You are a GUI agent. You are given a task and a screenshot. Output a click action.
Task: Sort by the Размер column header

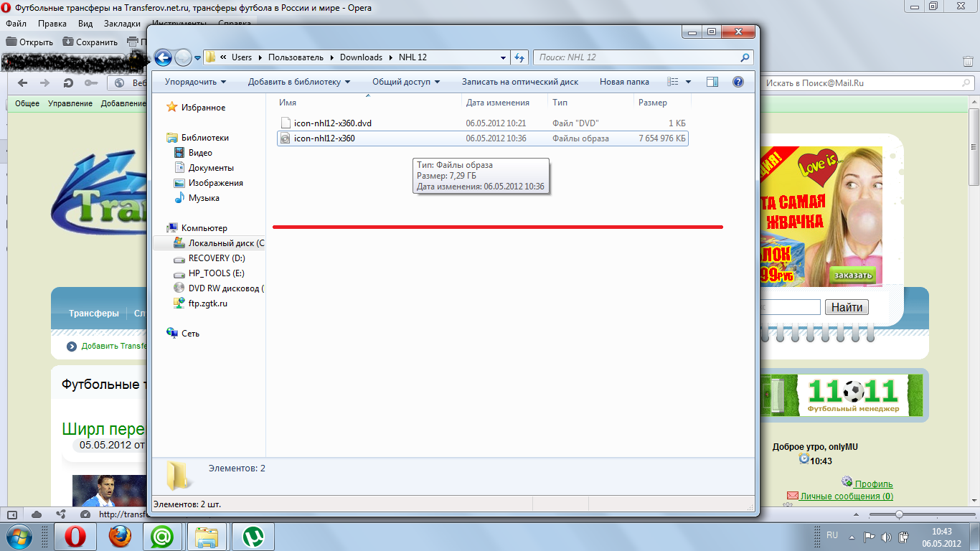click(653, 103)
